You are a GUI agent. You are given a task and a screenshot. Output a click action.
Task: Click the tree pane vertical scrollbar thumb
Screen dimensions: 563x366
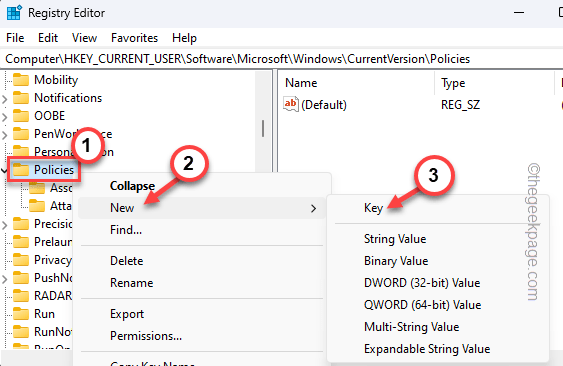263,128
